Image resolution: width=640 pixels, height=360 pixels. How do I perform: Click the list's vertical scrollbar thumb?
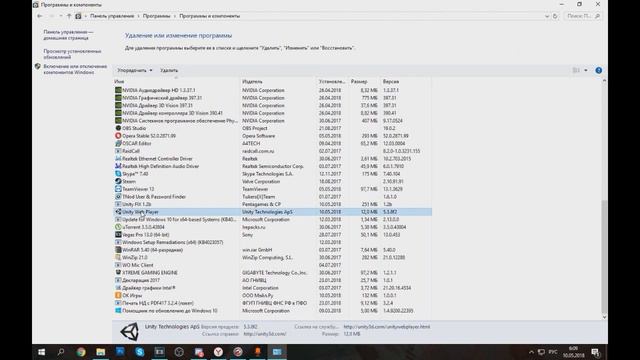click(604, 256)
